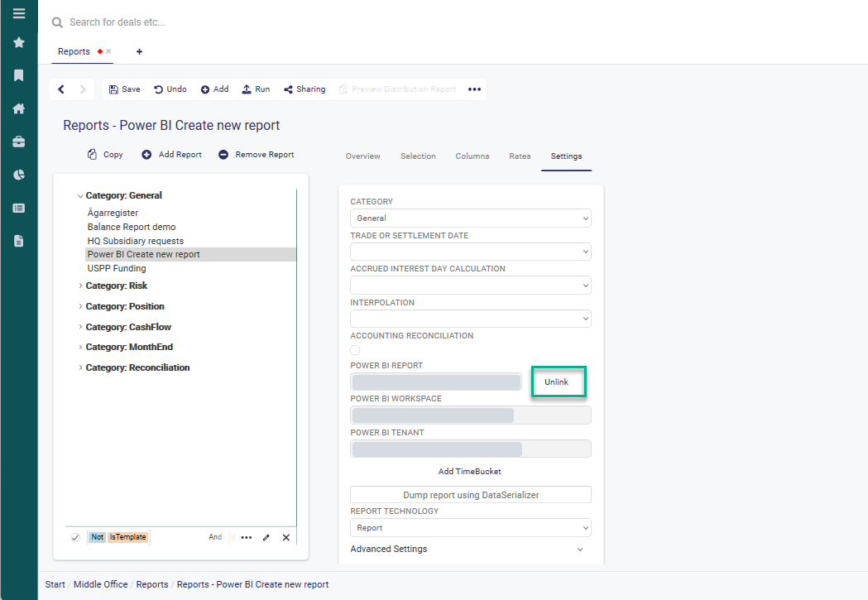
Task: Run the report
Action: coord(256,89)
